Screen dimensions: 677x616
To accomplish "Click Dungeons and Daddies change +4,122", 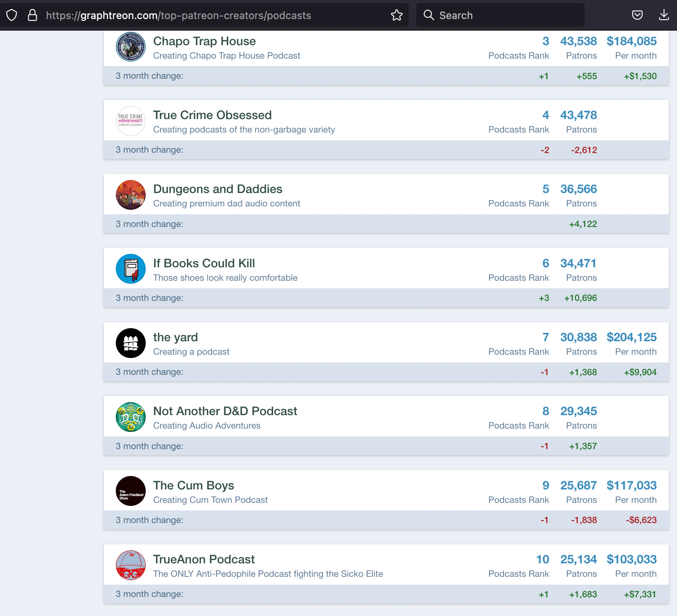I will point(583,224).
